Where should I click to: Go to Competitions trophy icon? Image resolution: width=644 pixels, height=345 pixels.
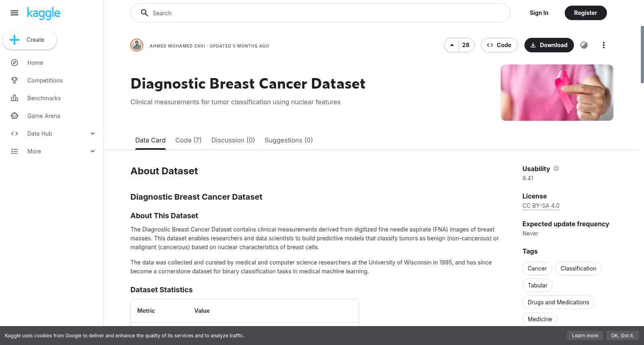pos(14,81)
